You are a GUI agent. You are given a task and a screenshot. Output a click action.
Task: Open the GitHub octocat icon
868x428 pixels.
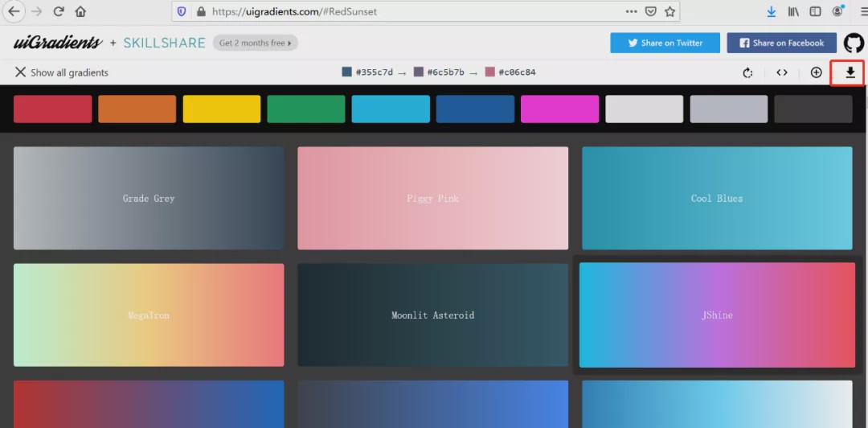point(854,43)
